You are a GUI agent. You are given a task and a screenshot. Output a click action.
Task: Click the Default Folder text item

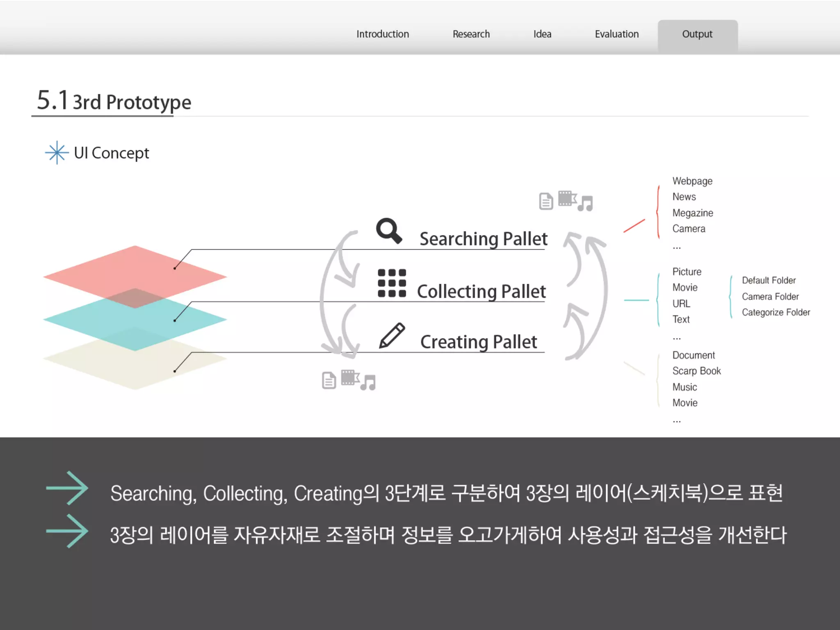tap(769, 281)
